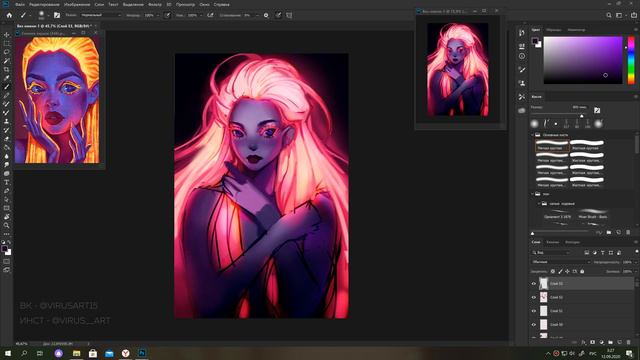Viewport: 640px width, 360px height.
Task: Hide layer Слой 50
Action: 533,324
